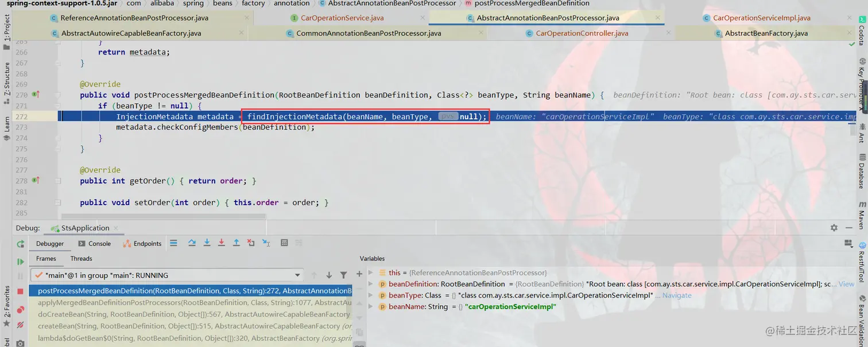Switch to Console tab
The image size is (868, 347).
click(x=94, y=244)
